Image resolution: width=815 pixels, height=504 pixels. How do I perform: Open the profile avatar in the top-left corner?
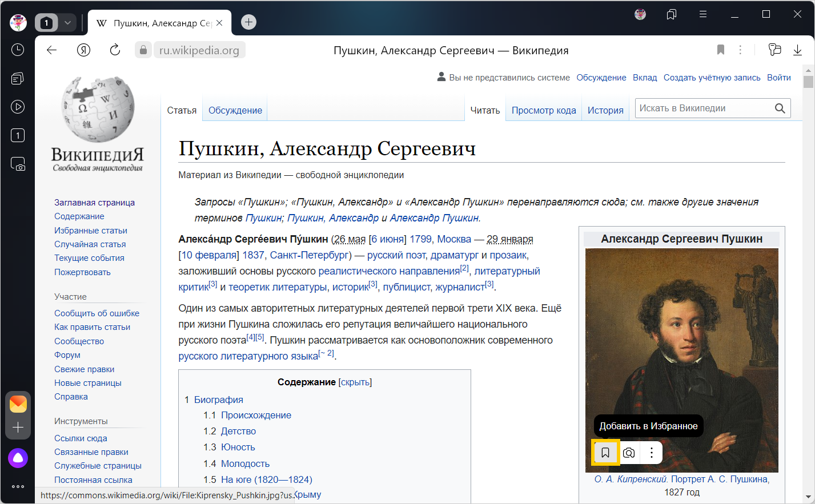[18, 23]
